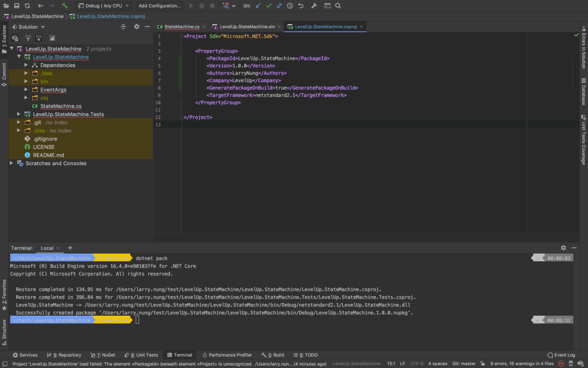Click the Add Configuration button

[x=160, y=6]
